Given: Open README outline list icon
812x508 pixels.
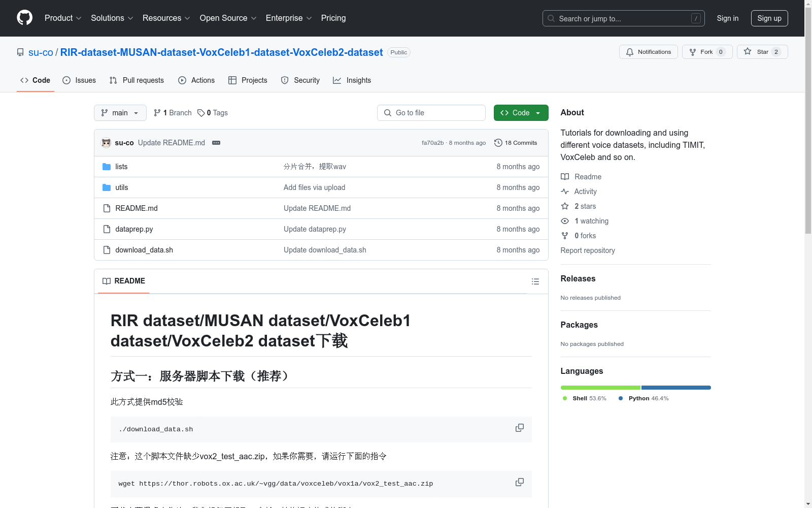Looking at the screenshot, I should click(535, 281).
